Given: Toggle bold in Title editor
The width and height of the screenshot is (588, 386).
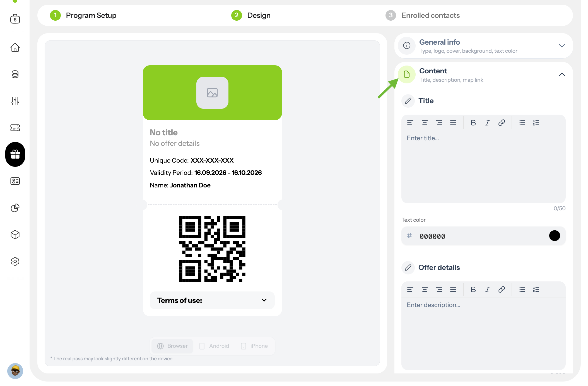Looking at the screenshot, I should pyautogui.click(x=473, y=123).
